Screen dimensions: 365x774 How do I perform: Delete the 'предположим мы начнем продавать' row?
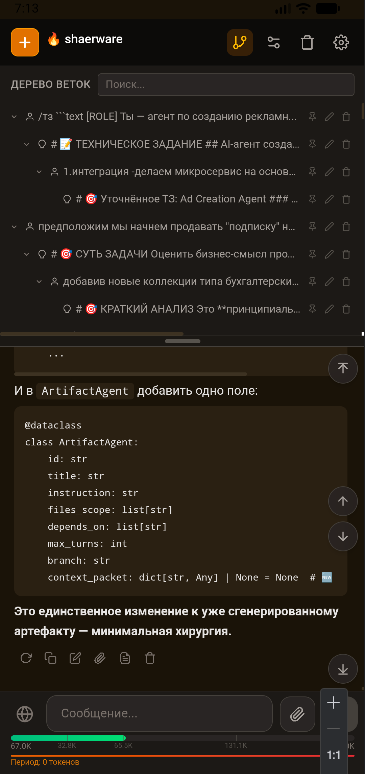pyautogui.click(x=346, y=227)
